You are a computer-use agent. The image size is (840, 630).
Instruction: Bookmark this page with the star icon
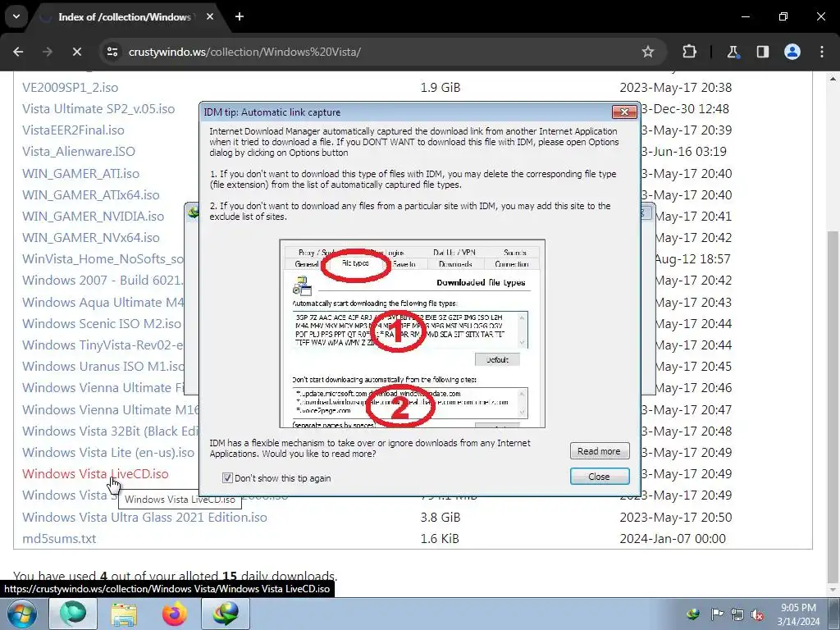(x=648, y=52)
